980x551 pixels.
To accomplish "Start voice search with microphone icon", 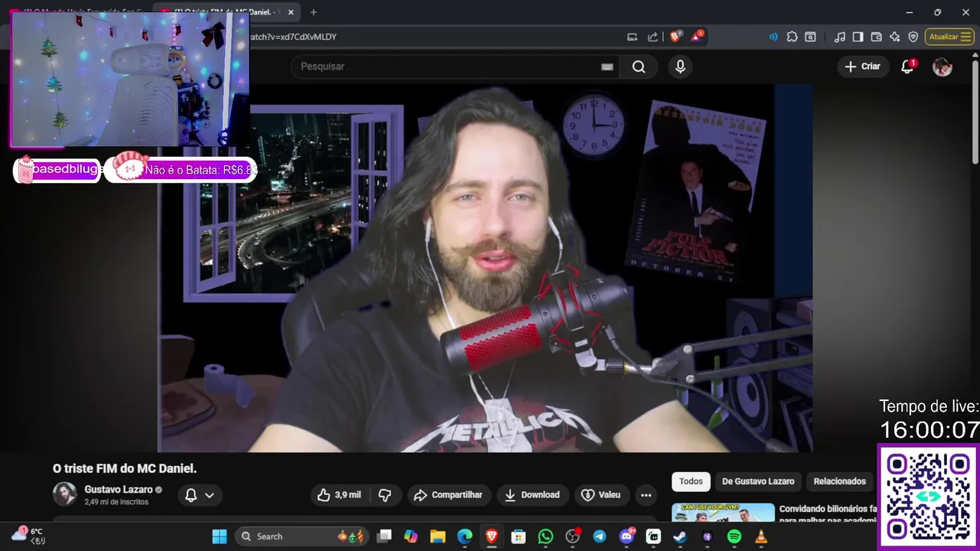I will click(x=680, y=67).
